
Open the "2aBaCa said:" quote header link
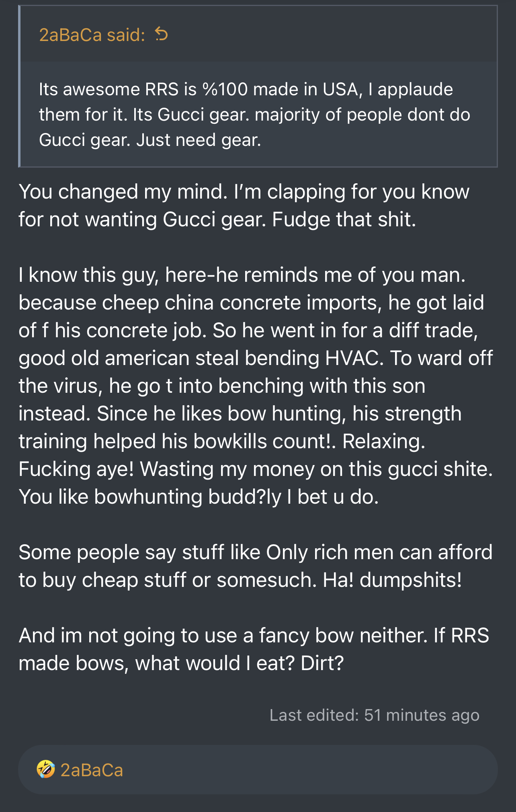click(x=92, y=35)
